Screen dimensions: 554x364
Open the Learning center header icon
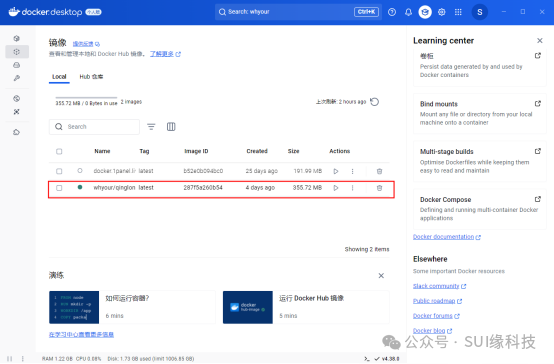coord(425,12)
